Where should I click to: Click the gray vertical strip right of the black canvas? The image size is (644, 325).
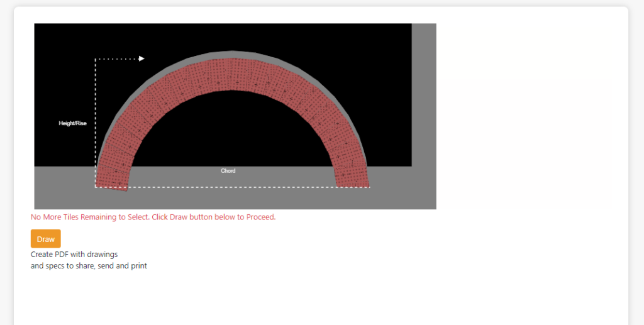pos(424,95)
